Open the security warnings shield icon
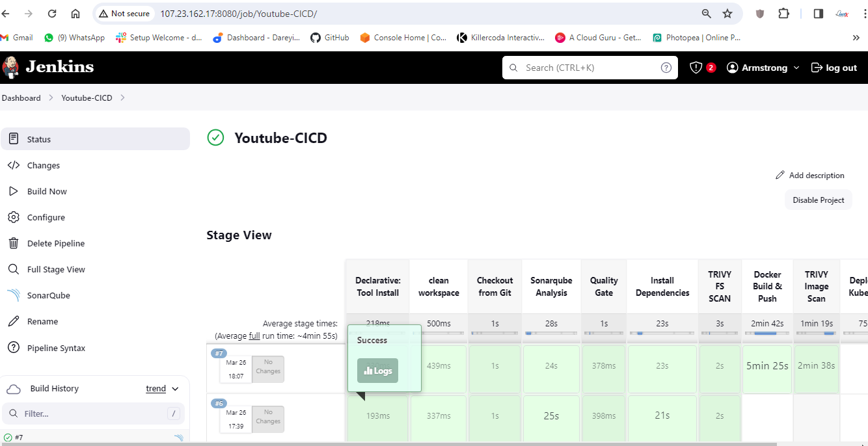The height and width of the screenshot is (446, 868). tap(696, 68)
